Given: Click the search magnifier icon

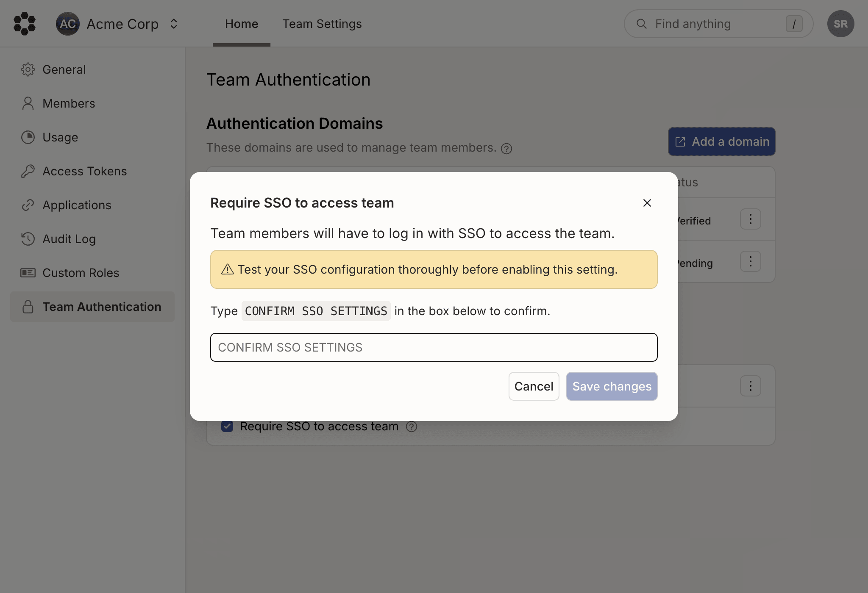Looking at the screenshot, I should [642, 24].
